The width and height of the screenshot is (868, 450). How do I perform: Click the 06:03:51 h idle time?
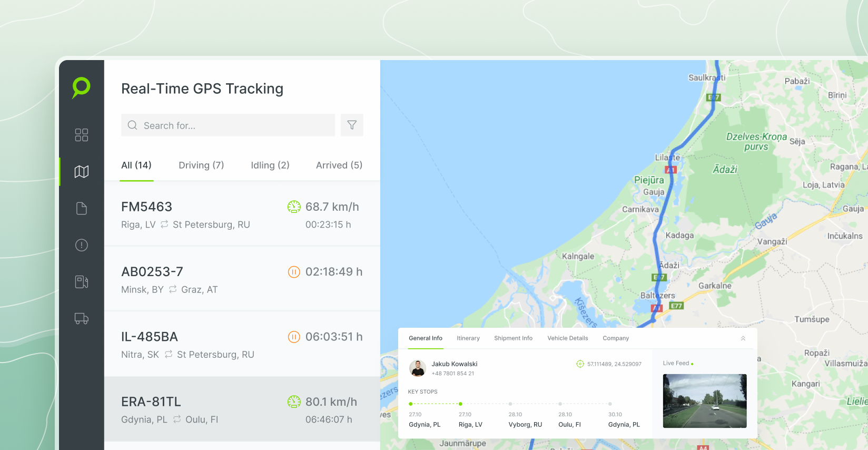click(334, 337)
